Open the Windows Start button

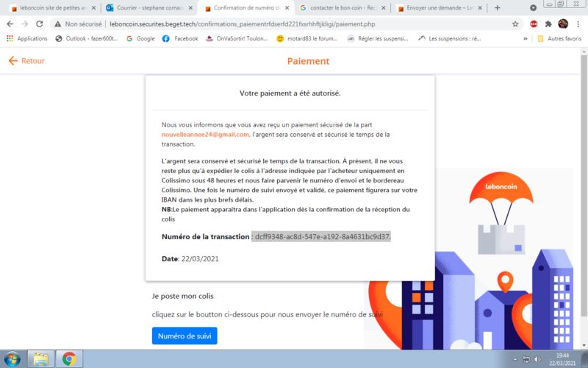click(12, 359)
